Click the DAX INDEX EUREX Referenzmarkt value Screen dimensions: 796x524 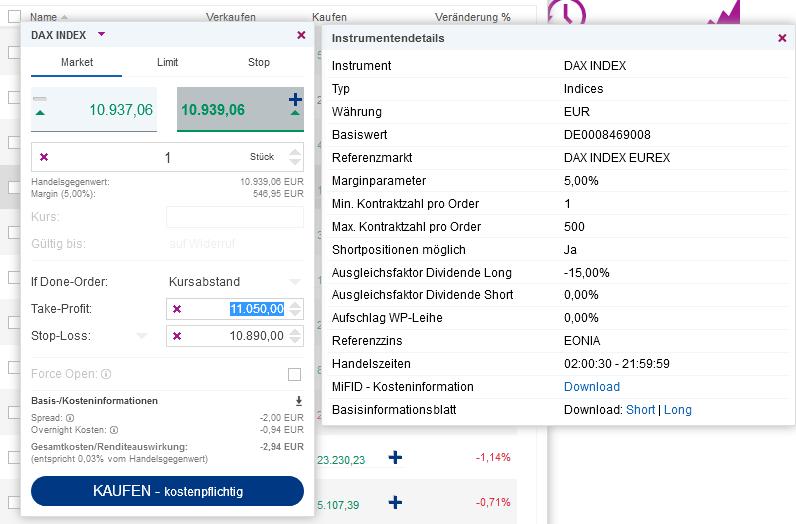[617, 157]
